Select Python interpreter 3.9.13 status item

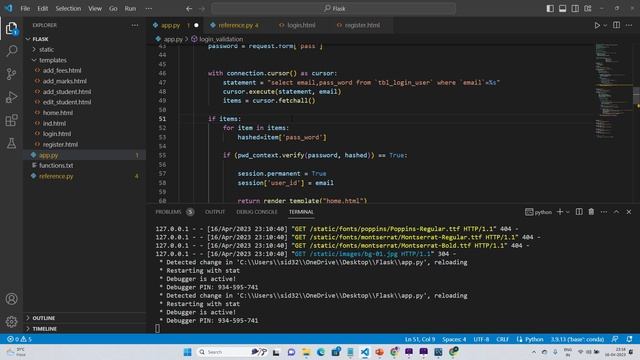click(577, 339)
